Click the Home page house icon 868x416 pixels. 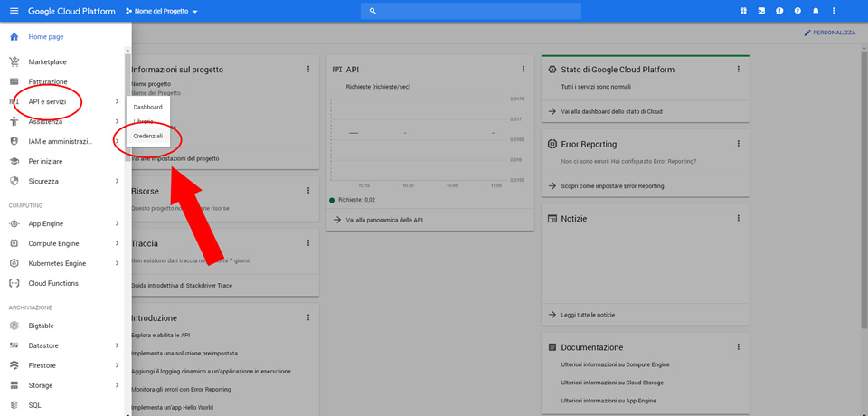14,36
